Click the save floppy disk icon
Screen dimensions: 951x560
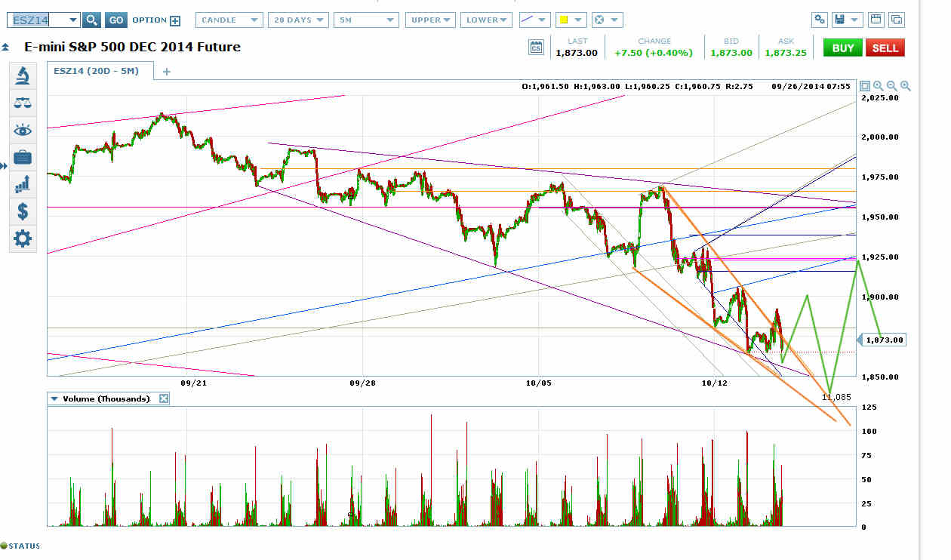coord(839,20)
